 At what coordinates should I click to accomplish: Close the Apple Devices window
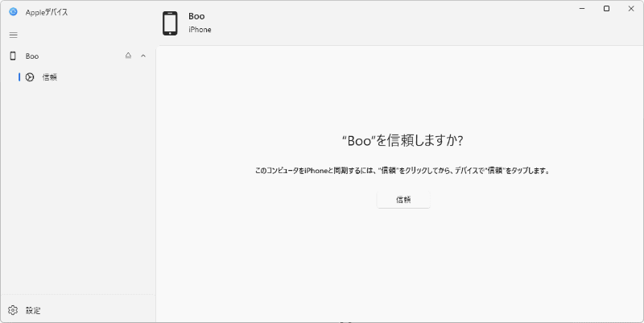click(631, 9)
